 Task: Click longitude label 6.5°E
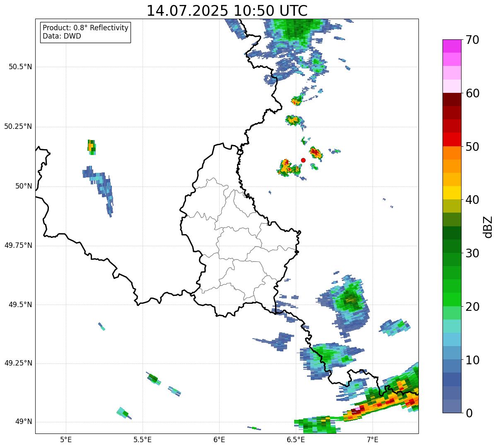pos(296,440)
